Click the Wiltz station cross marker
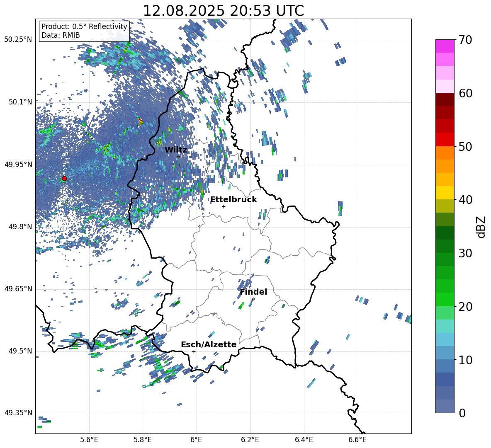 [x=178, y=157]
